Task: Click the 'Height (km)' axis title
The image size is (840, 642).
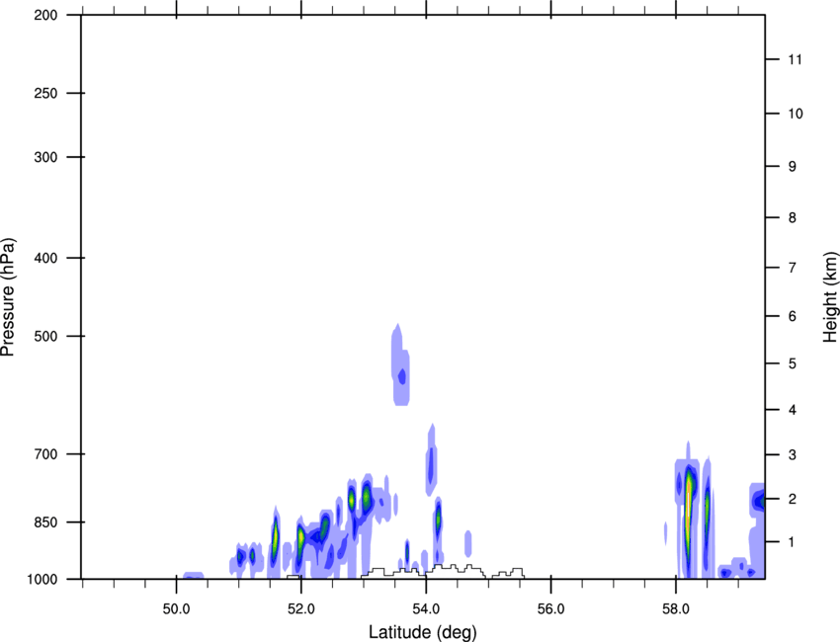Action: (830, 297)
